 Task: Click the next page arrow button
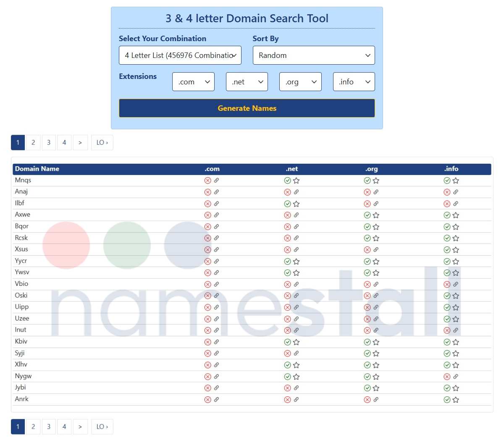click(x=80, y=142)
